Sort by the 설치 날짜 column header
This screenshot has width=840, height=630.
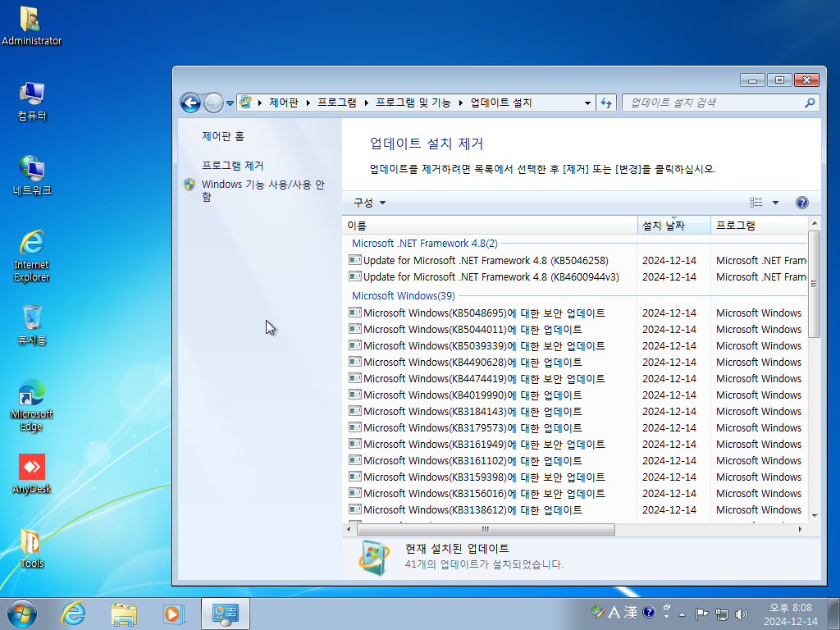pos(674,226)
